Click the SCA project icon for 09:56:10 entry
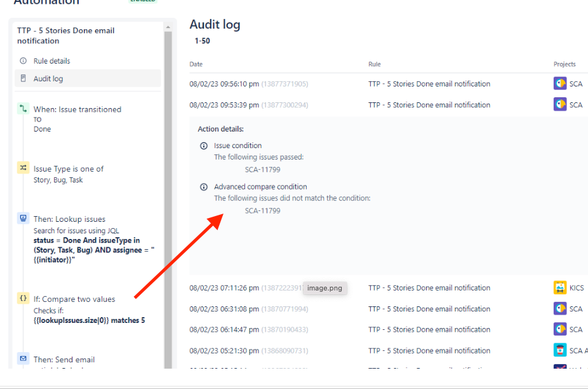 560,83
